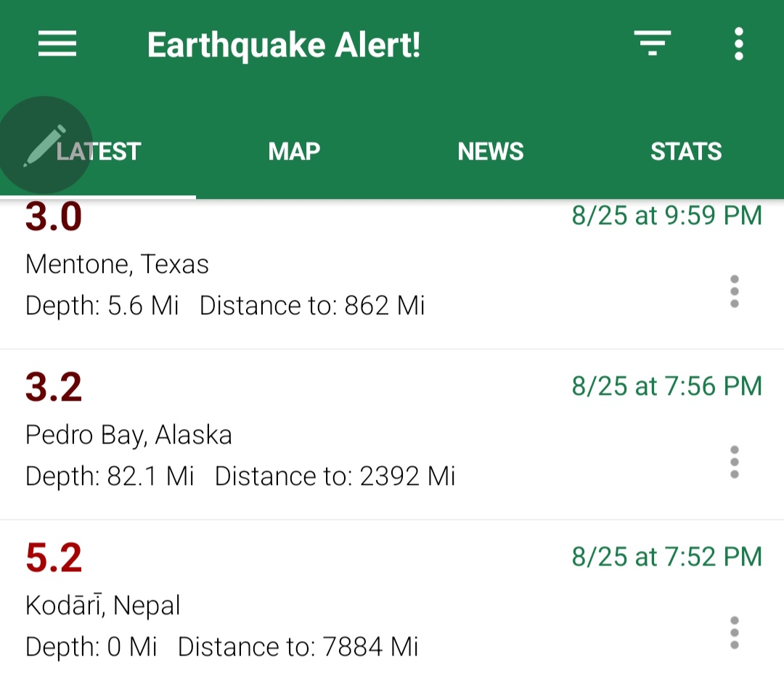784x689 pixels.
Task: Select the 3.0 magnitude Mentone entry
Action: (x=392, y=274)
